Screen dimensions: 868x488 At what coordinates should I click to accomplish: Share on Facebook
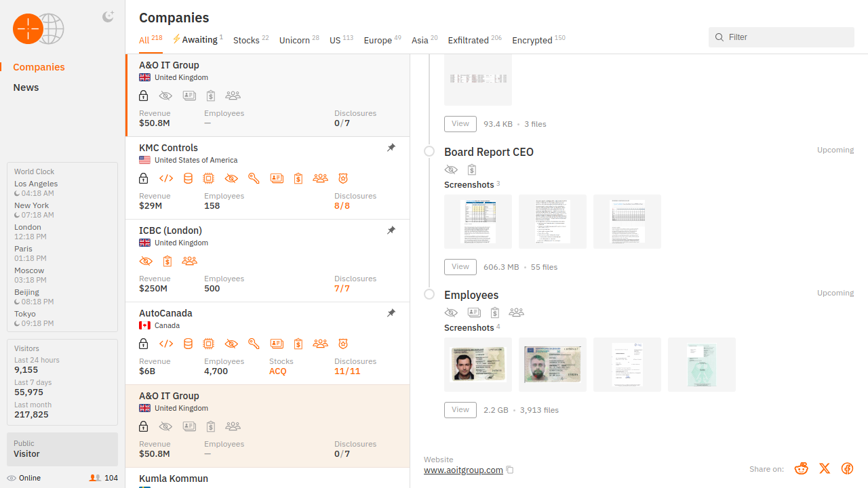847,468
